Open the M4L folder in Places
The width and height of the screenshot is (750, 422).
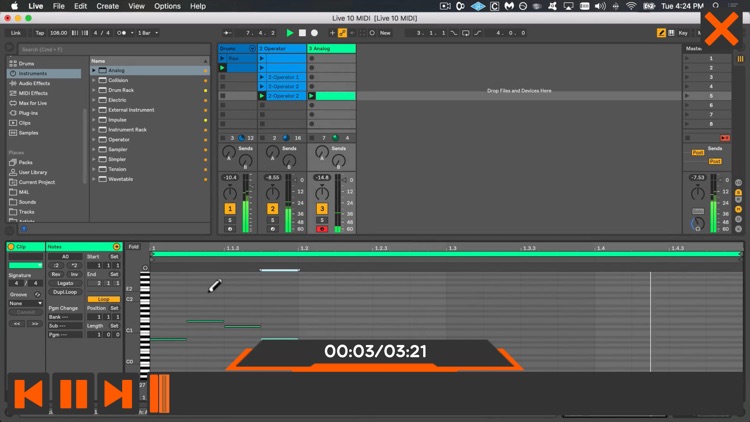coord(23,192)
